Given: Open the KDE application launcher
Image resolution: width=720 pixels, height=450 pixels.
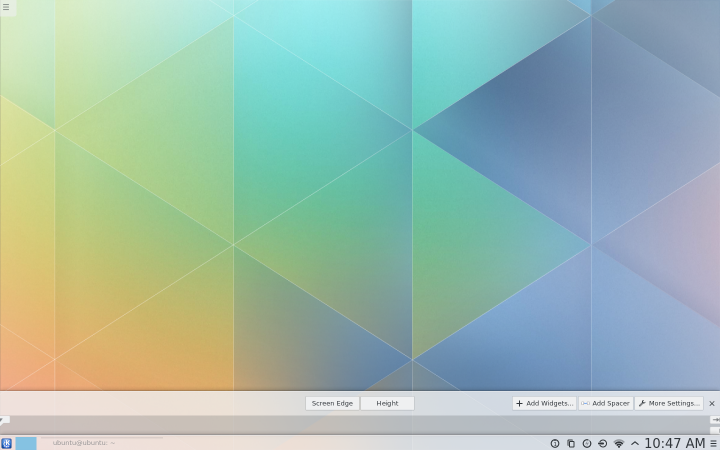Looking at the screenshot, I should pos(6,443).
